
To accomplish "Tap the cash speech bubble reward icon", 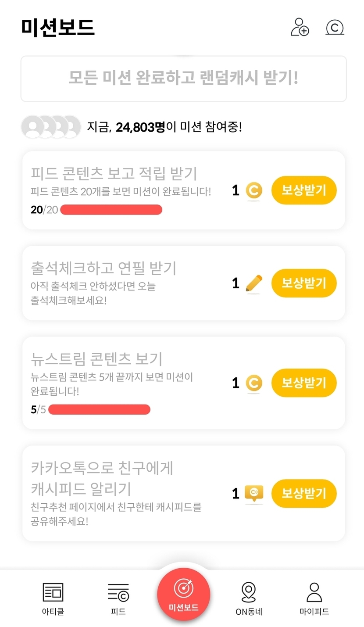I will tap(253, 494).
